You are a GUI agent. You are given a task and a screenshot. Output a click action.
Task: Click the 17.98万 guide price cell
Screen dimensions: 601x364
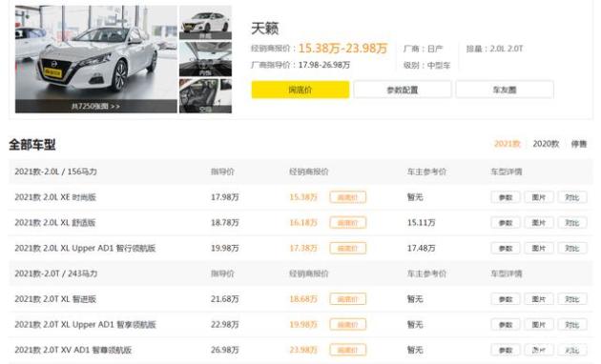point(225,197)
